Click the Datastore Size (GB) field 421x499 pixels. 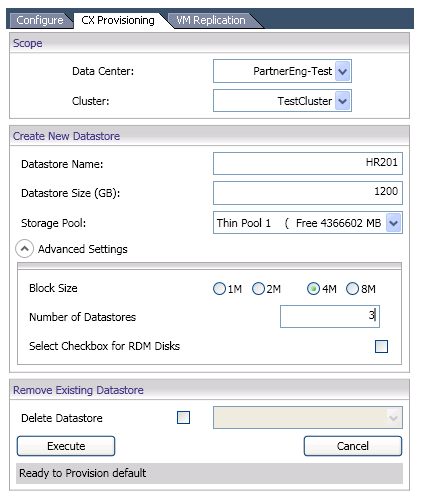[x=308, y=193]
